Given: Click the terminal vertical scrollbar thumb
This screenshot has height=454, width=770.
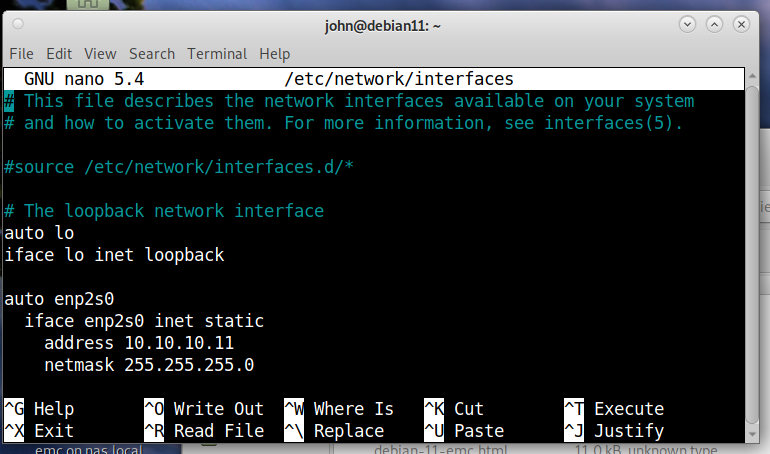Looking at the screenshot, I should [752, 255].
